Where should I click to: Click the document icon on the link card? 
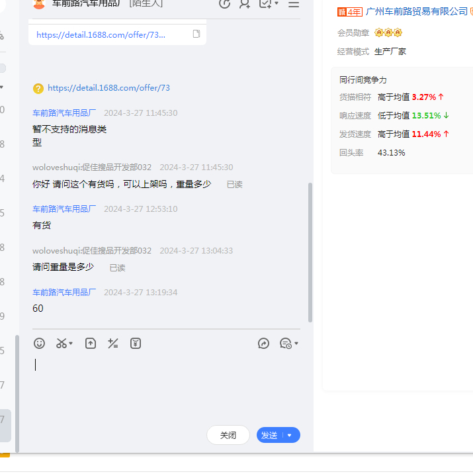(x=196, y=34)
